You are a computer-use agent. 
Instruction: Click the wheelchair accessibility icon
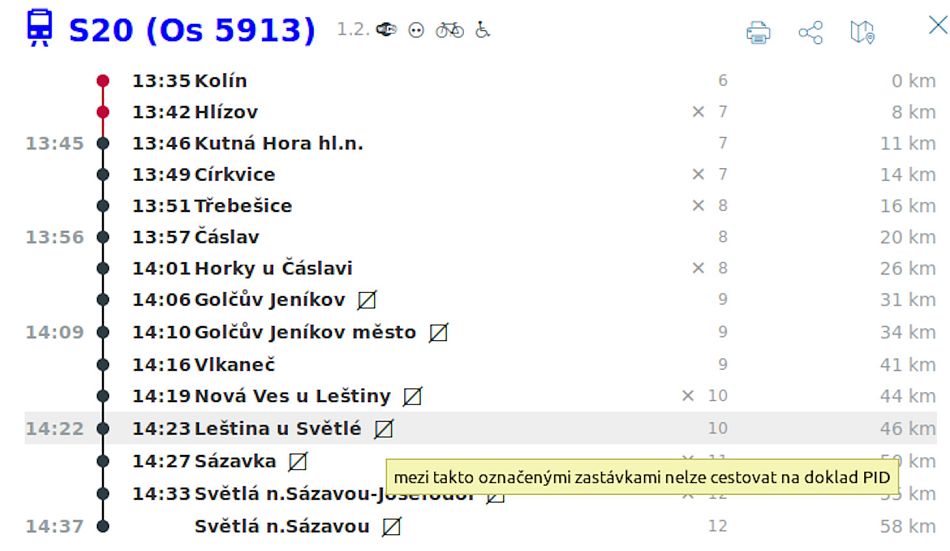pos(483,30)
